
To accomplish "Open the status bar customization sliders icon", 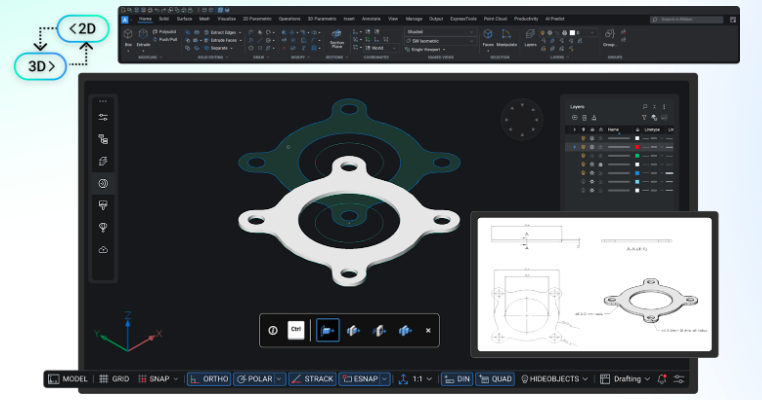I will pyautogui.click(x=679, y=379).
